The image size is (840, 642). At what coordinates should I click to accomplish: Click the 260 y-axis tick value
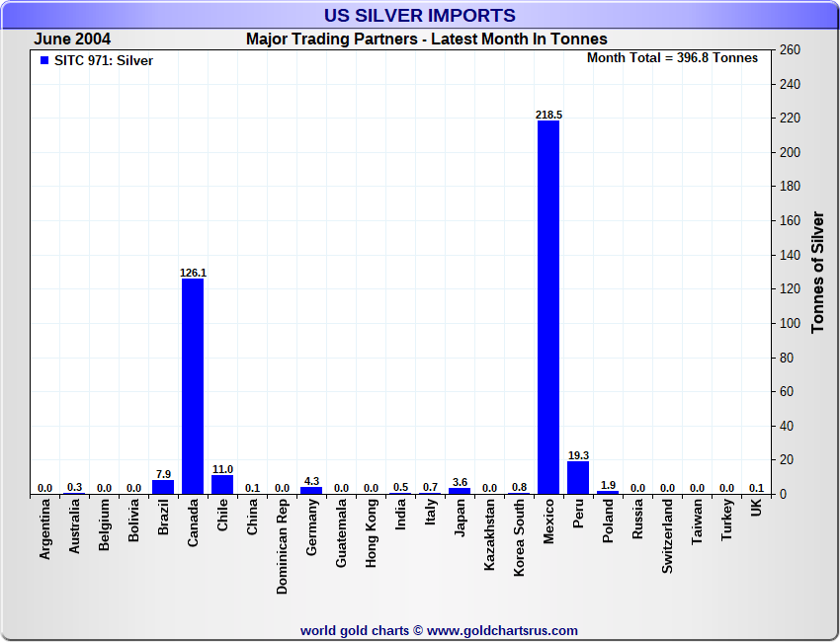pyautogui.click(x=790, y=49)
